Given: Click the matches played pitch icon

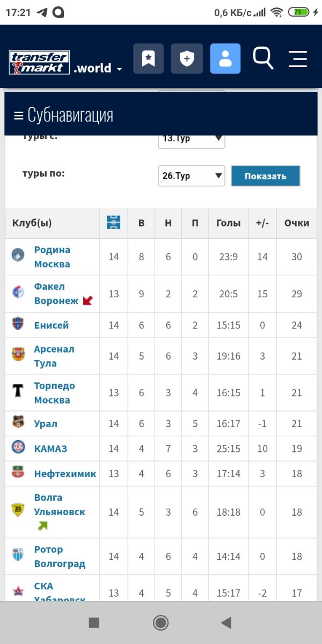Looking at the screenshot, I should [x=114, y=223].
